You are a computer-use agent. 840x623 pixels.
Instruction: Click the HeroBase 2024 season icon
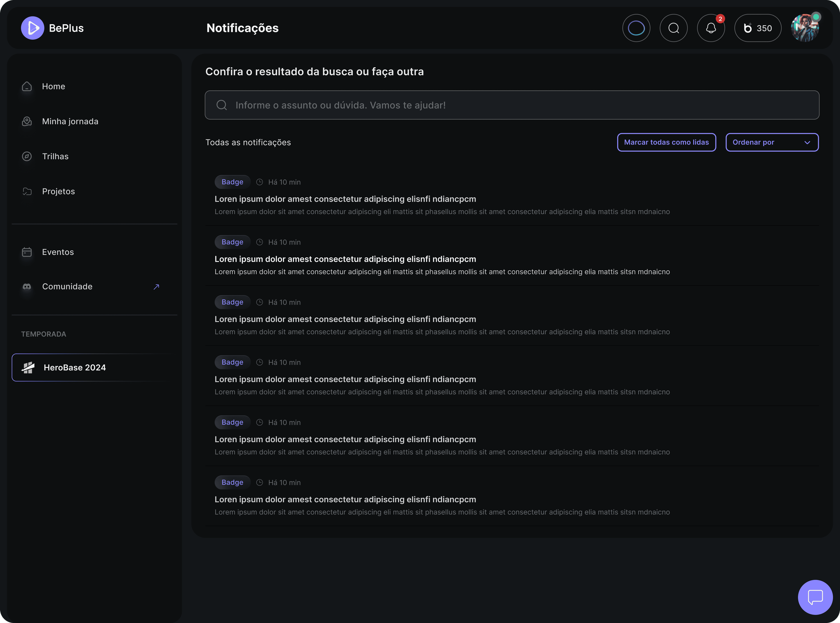[28, 367]
